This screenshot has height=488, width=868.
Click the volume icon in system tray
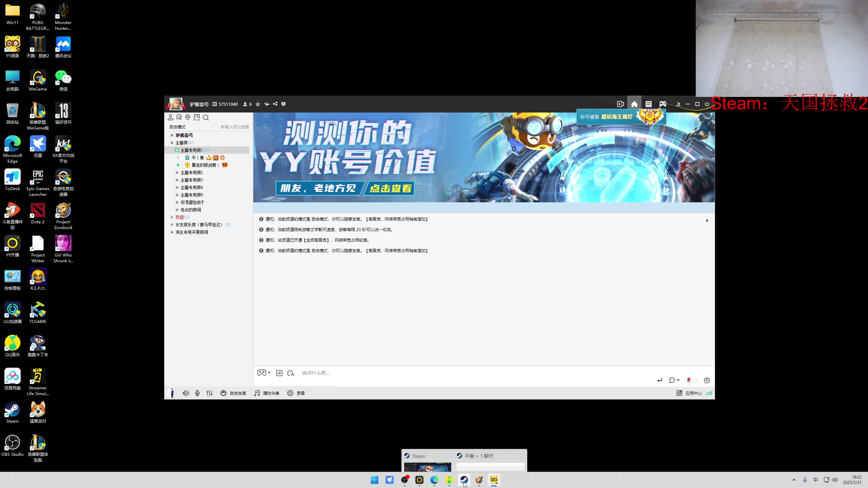coord(835,480)
